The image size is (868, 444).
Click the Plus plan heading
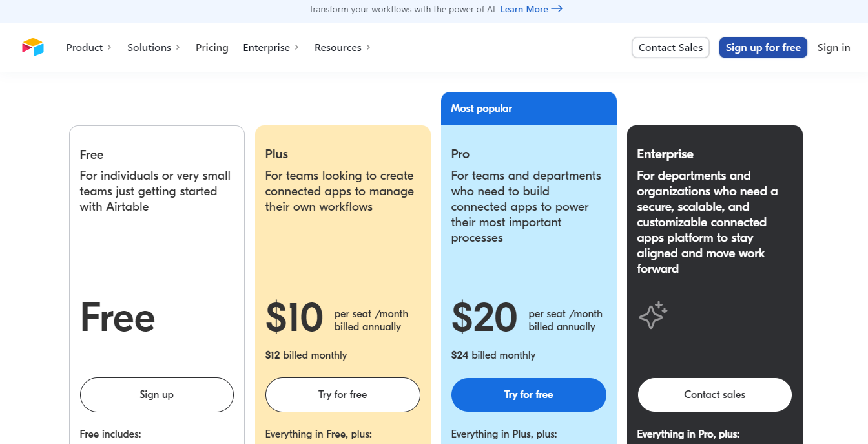(276, 154)
